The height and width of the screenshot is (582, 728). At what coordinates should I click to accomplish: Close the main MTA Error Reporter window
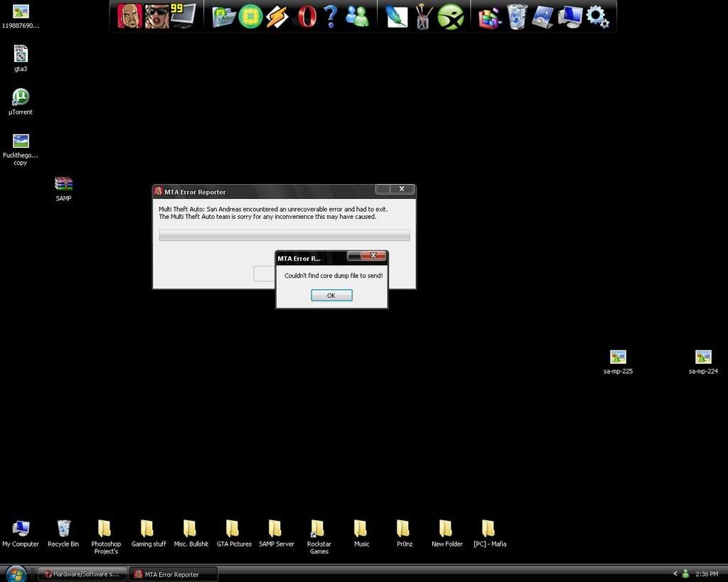coord(402,189)
